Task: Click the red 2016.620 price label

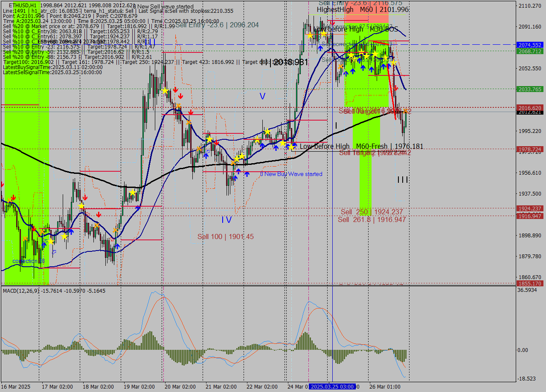Action: click(529, 108)
